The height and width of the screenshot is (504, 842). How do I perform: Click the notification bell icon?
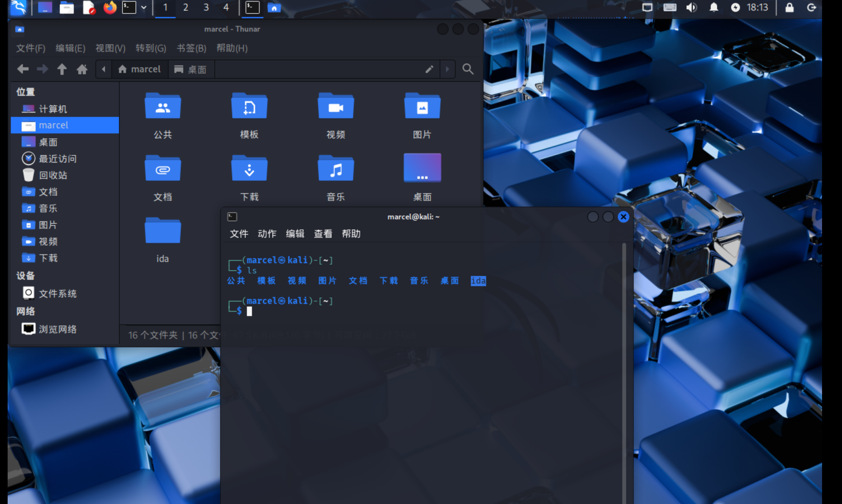pos(714,8)
